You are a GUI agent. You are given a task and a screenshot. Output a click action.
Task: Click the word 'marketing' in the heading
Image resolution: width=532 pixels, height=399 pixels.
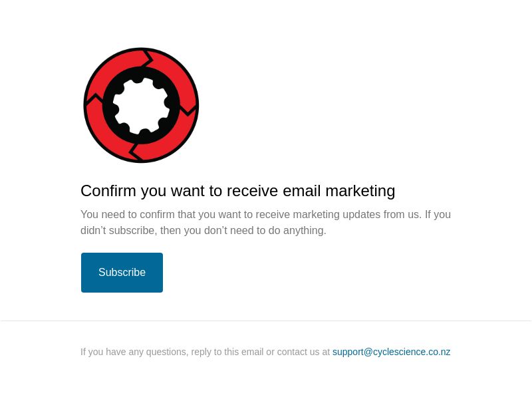click(x=360, y=191)
